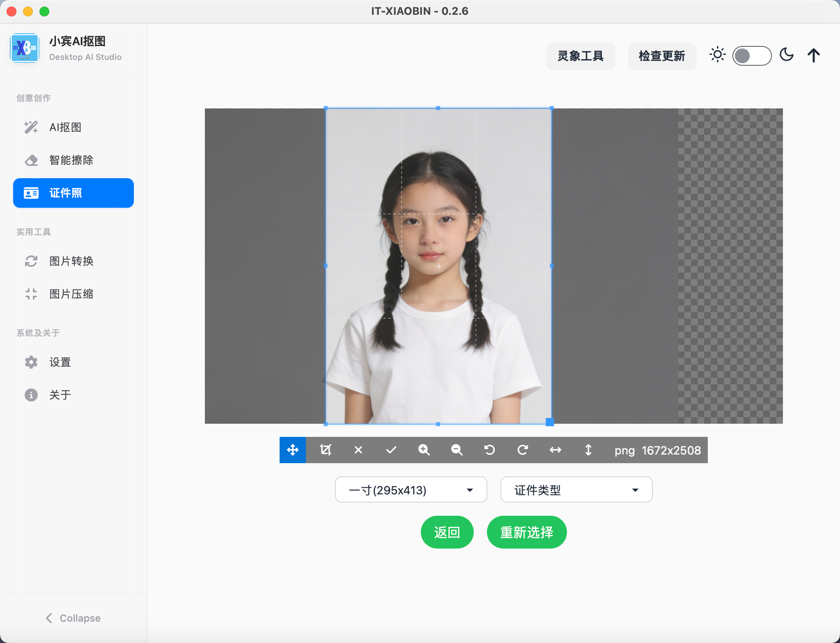Select the crop mode tool
840x643 pixels.
coord(326,450)
